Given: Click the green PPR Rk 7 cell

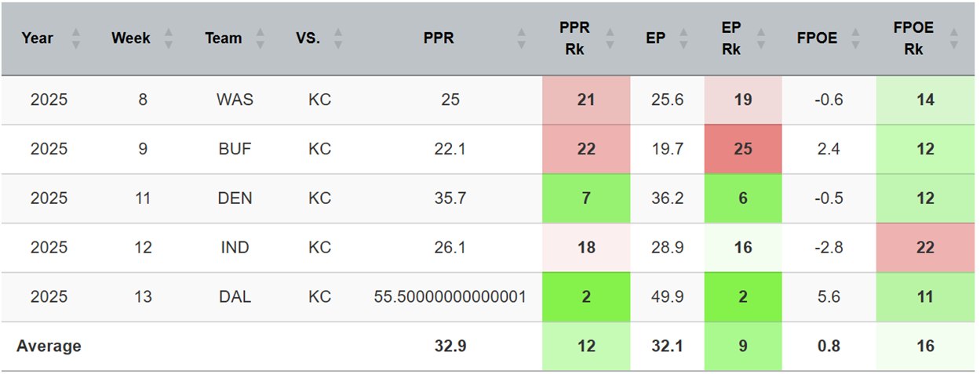Looking at the screenshot, I should pos(586,198).
